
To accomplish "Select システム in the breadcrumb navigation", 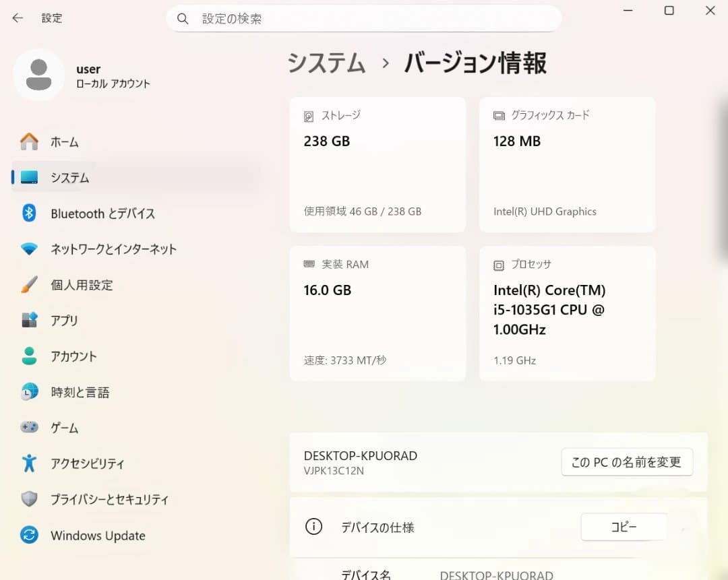I will [x=326, y=63].
